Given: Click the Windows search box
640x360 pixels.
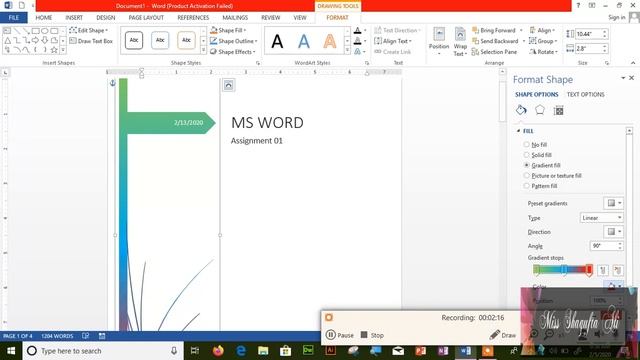Looking at the screenshot, I should pos(102,351).
